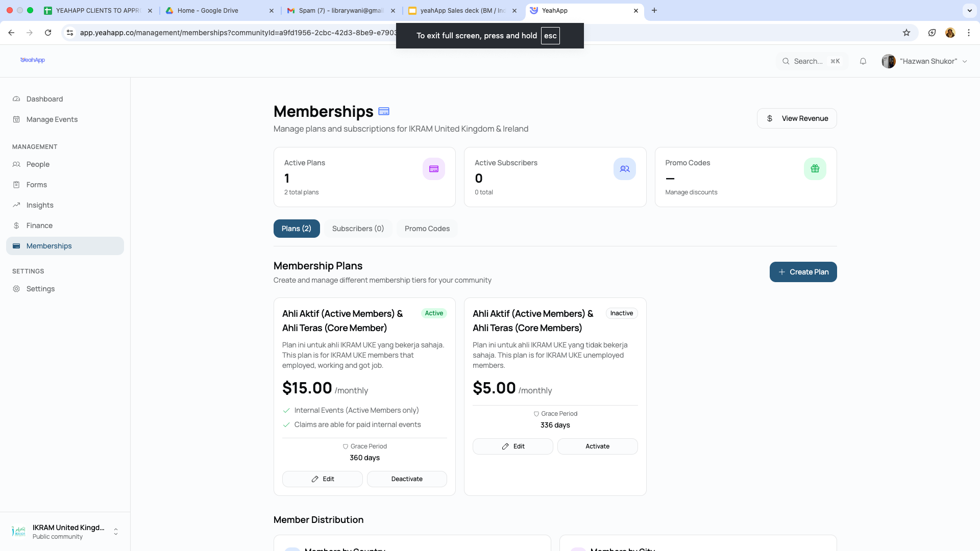
Task: Click the Promo Codes gift icon
Action: (815, 169)
